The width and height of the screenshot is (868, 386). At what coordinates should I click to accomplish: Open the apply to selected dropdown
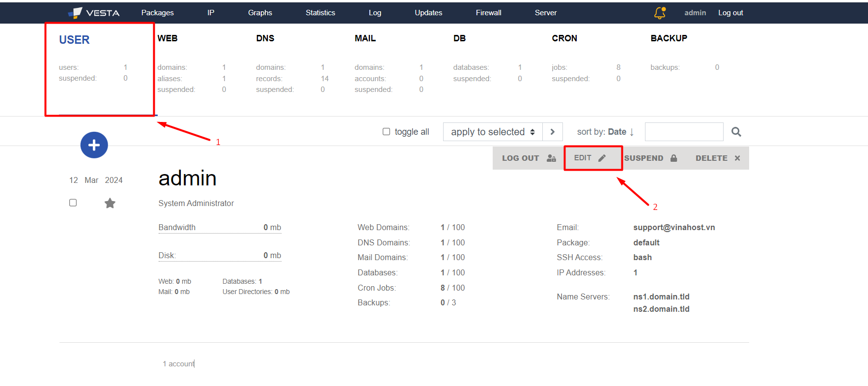tap(492, 132)
